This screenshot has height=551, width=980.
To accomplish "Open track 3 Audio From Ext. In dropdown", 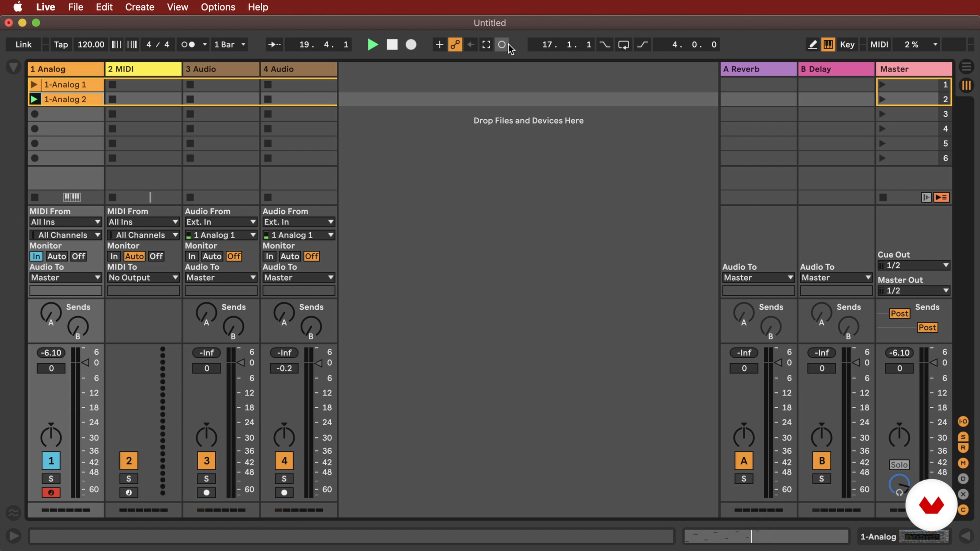I will click(x=221, y=222).
